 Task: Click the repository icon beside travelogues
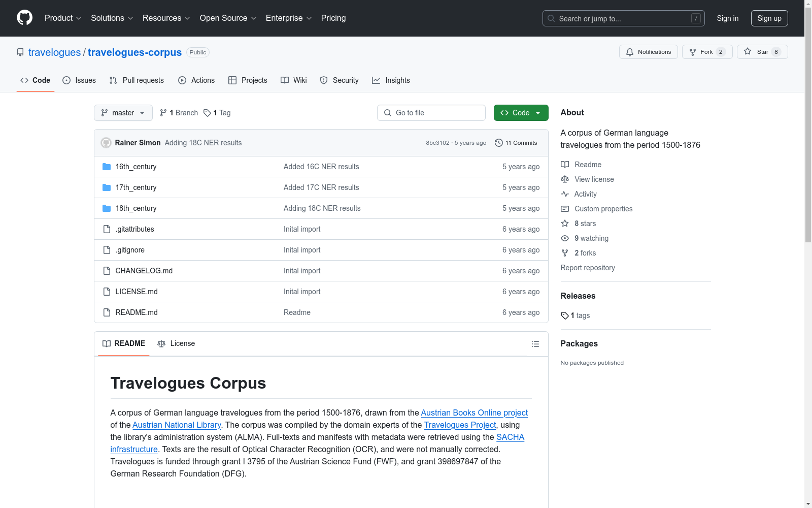(20, 52)
